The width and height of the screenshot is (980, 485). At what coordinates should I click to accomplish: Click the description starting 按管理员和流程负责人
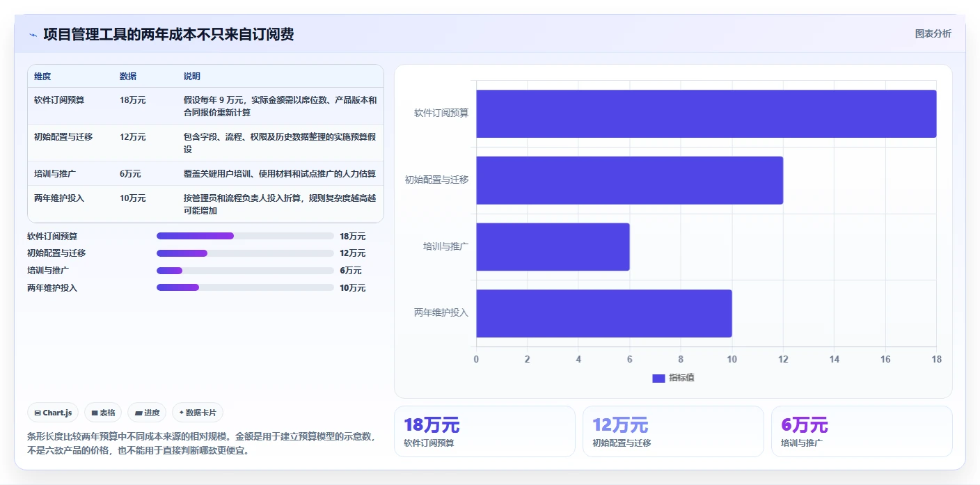(280, 204)
